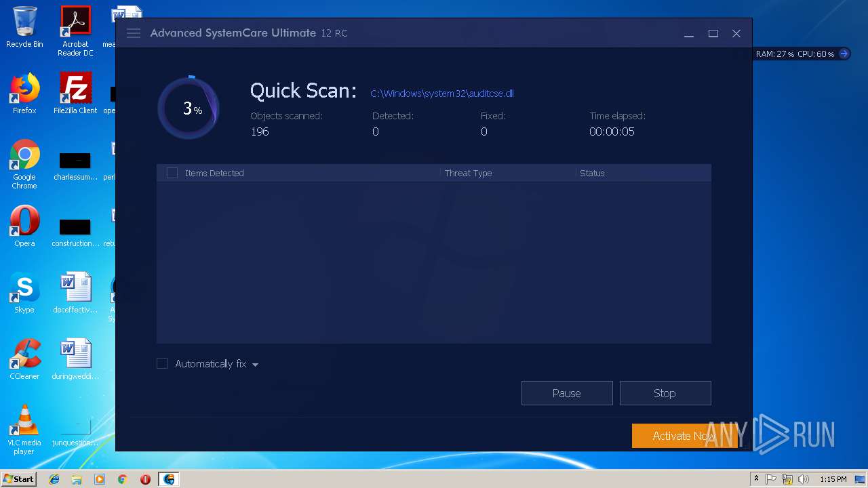Open Google Chrome desktop icon
The width and height of the screenshot is (868, 488).
pos(24,165)
